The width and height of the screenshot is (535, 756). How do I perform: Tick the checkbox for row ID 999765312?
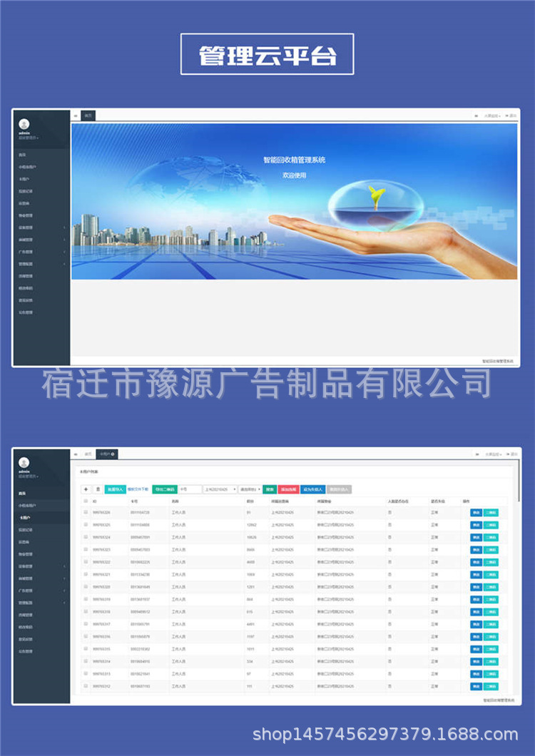click(86, 685)
